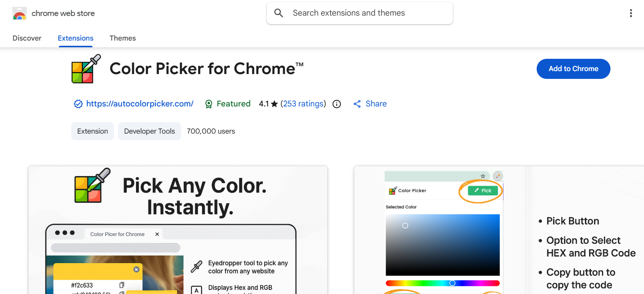Click the 4.1 rating value
This screenshot has width=644, height=294.
click(x=264, y=104)
